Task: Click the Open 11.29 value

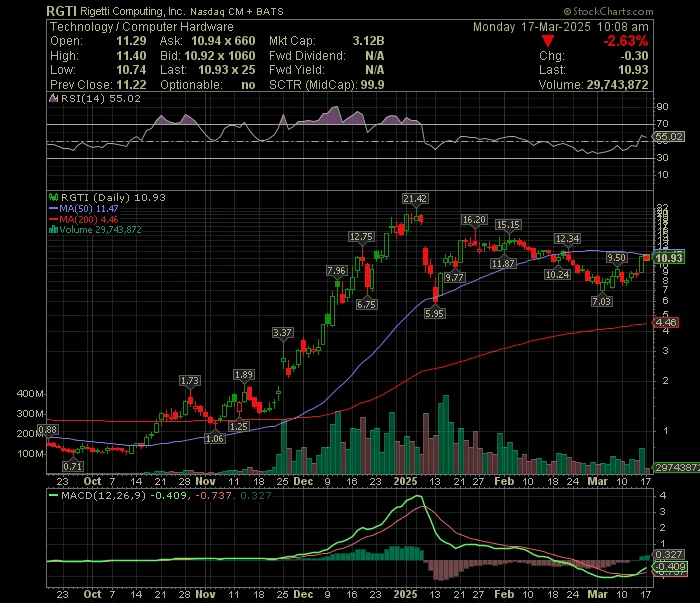Action: pyautogui.click(x=131, y=41)
